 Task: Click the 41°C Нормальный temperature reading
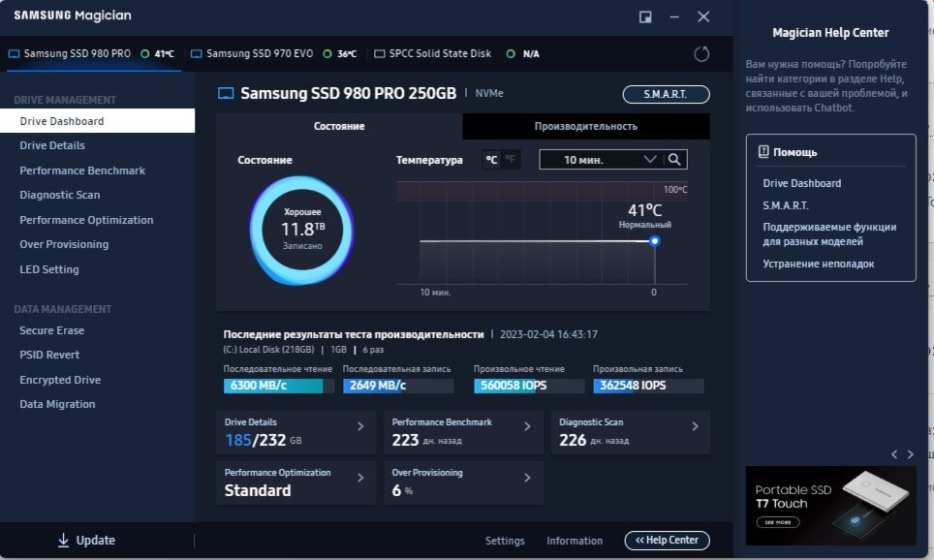(645, 216)
